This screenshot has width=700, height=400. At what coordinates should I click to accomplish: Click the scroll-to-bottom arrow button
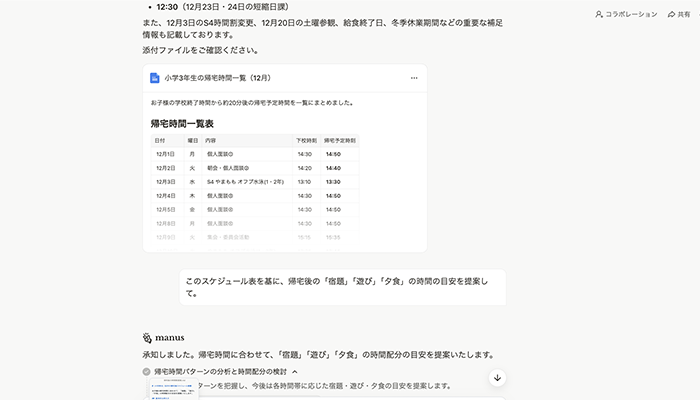497,378
